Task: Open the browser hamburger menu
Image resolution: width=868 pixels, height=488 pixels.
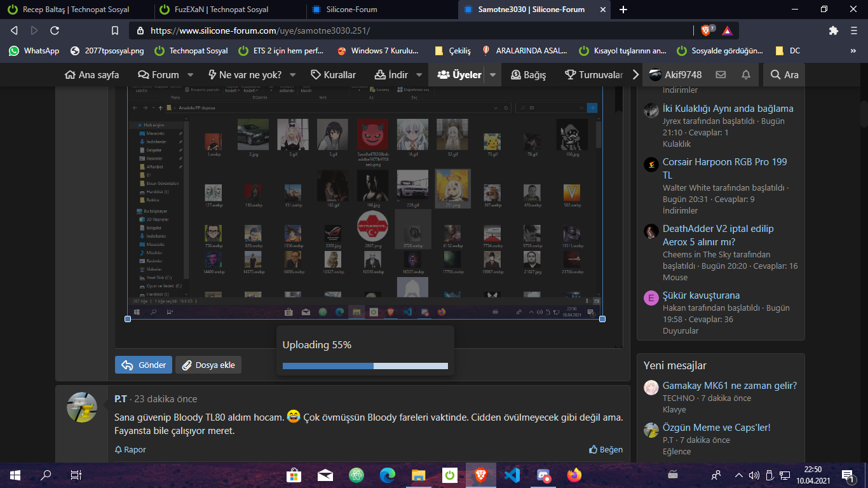Action: 854,30
